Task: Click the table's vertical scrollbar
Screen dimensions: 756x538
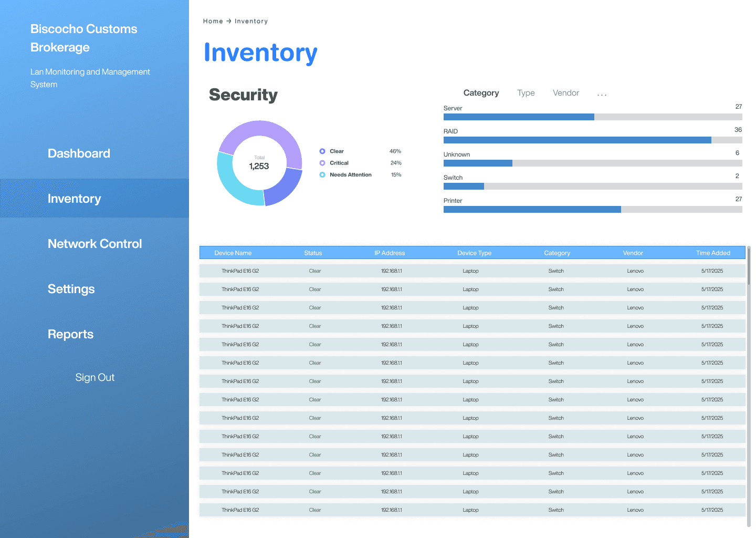Action: (749, 386)
